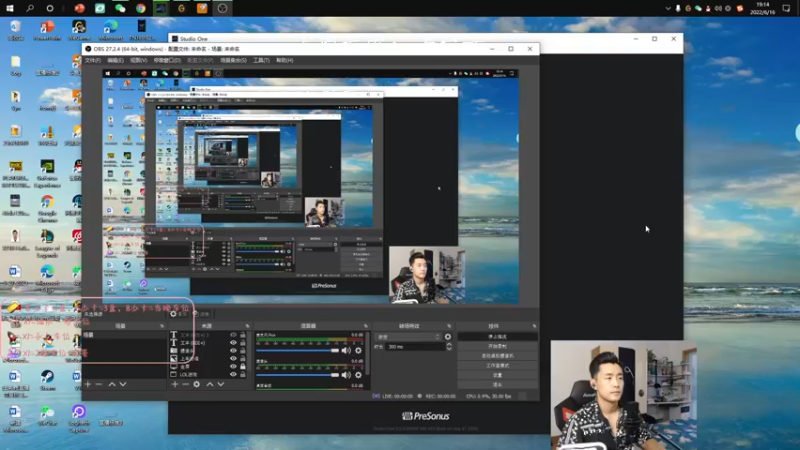Open source properties gear in Sources toolbar
Screen dimensions: 800x450
pyautogui.click(x=197, y=384)
